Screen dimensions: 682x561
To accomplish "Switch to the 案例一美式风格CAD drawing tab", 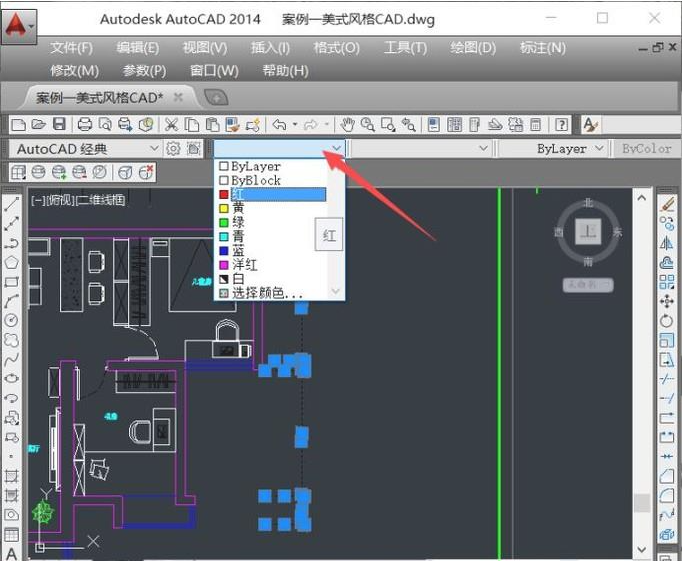I will pyautogui.click(x=99, y=97).
